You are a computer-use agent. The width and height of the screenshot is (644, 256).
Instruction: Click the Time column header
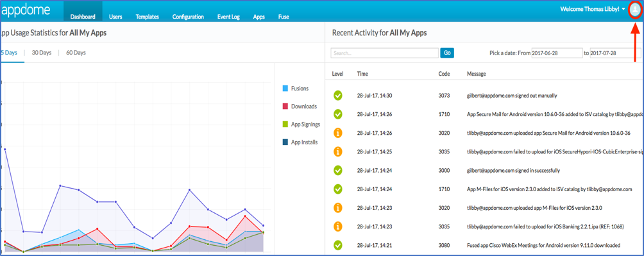click(x=362, y=74)
